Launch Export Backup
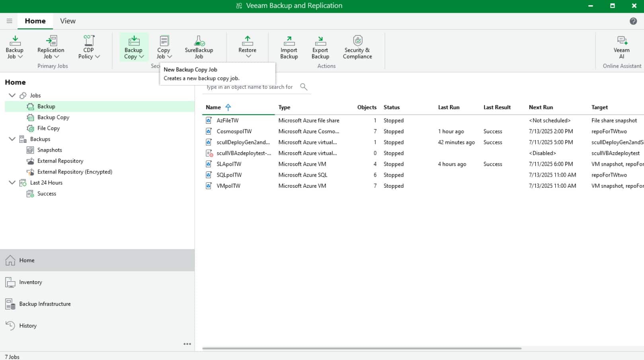Screen dimensions: 644x360 320,47
